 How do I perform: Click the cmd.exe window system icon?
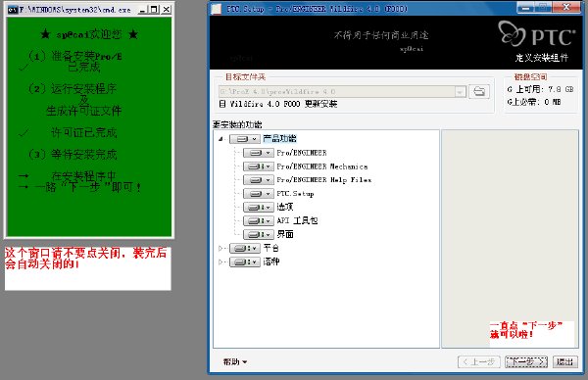click(x=13, y=10)
